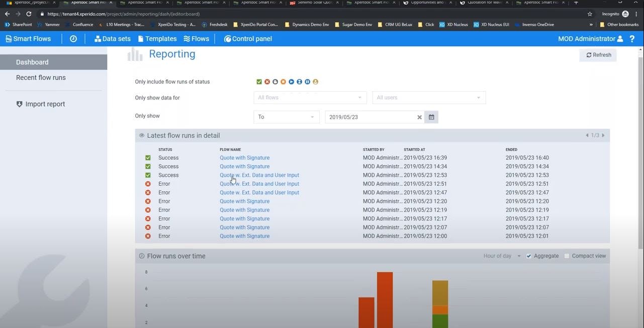644x328 pixels.
Task: Open Freshdesk bookmark
Action: tap(215, 24)
